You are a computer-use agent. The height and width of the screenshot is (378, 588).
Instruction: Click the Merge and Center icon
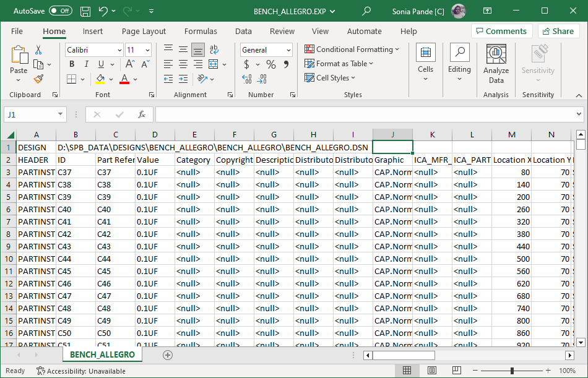[213, 64]
